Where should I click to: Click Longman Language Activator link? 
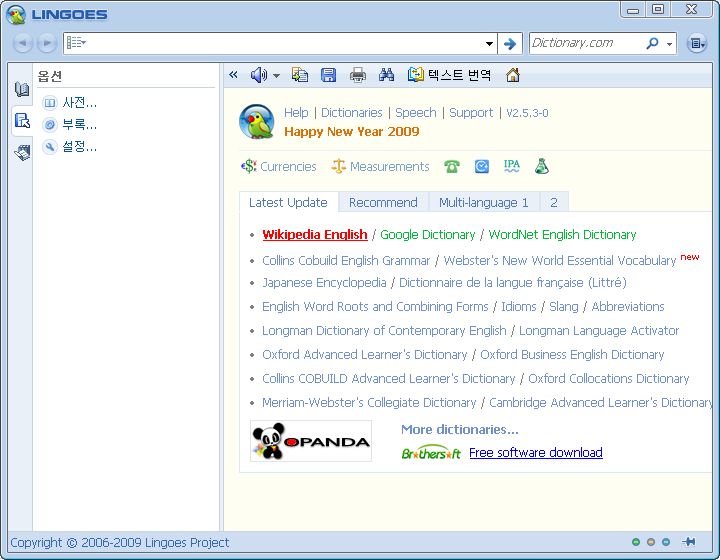(x=599, y=330)
